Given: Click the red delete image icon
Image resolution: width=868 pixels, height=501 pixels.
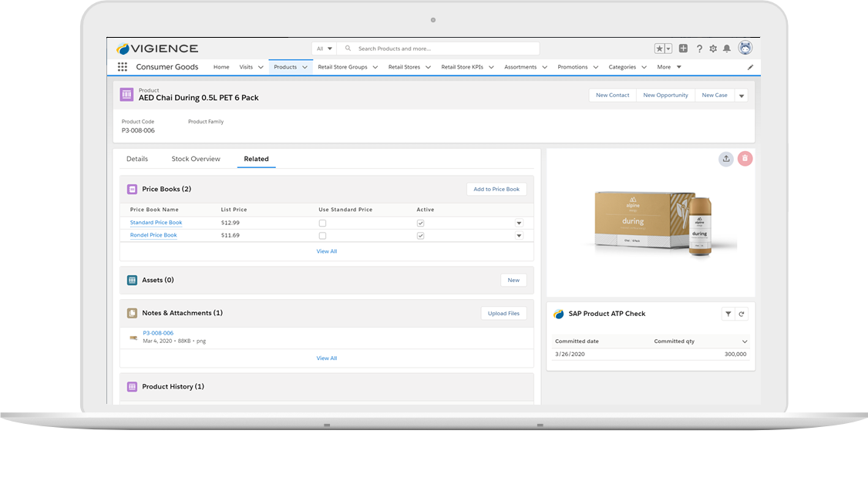Looking at the screenshot, I should [x=745, y=159].
